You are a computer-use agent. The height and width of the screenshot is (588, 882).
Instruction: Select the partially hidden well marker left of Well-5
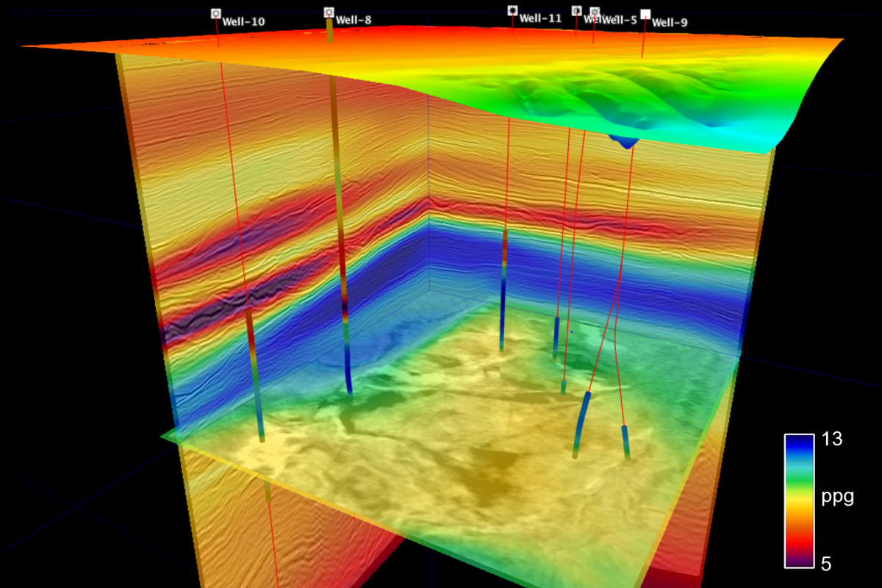click(577, 11)
